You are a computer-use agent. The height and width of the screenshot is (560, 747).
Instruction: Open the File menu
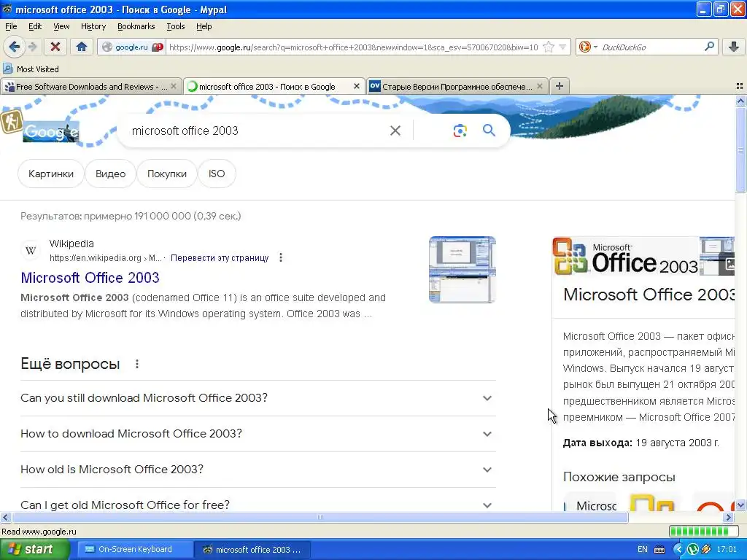pyautogui.click(x=11, y=26)
